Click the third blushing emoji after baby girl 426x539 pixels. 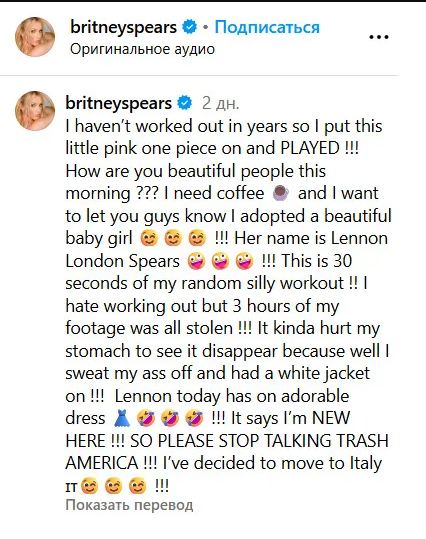197,238
